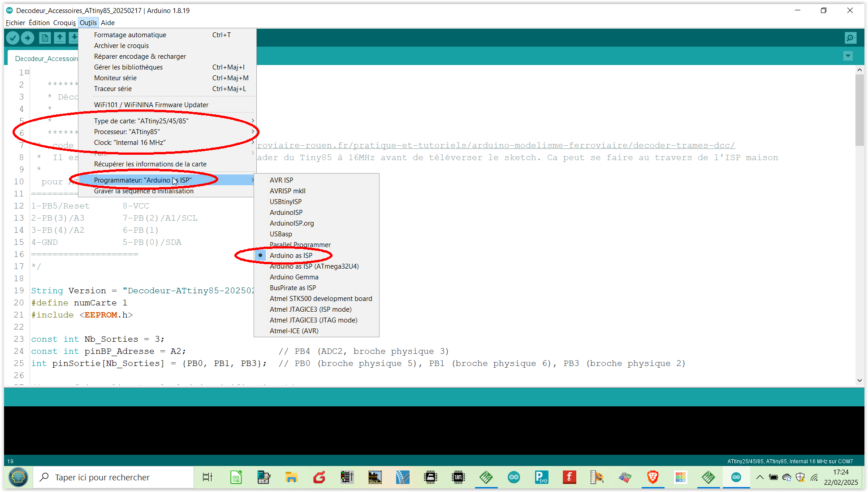868x492 pixels.
Task: Select Parallel Programmer option
Action: (x=316, y=245)
